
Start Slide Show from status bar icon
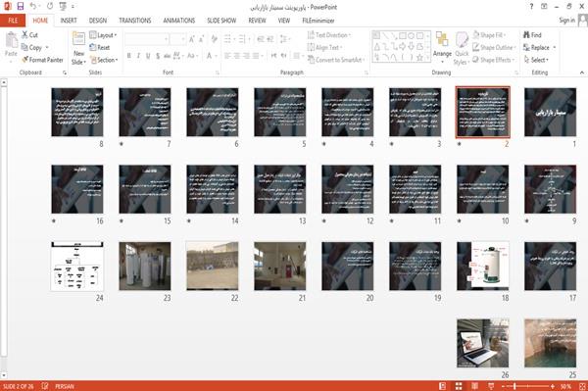point(491,386)
